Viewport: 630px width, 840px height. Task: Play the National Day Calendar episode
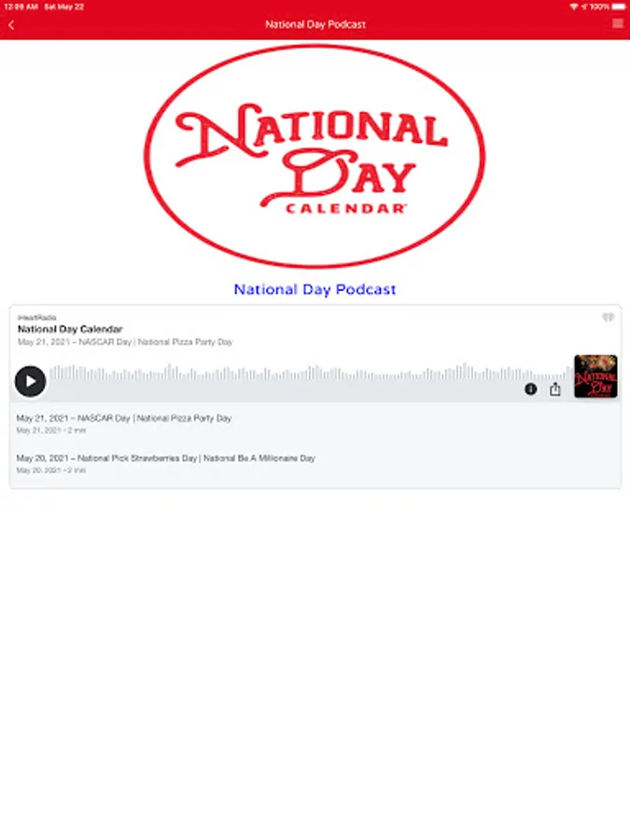[x=30, y=381]
